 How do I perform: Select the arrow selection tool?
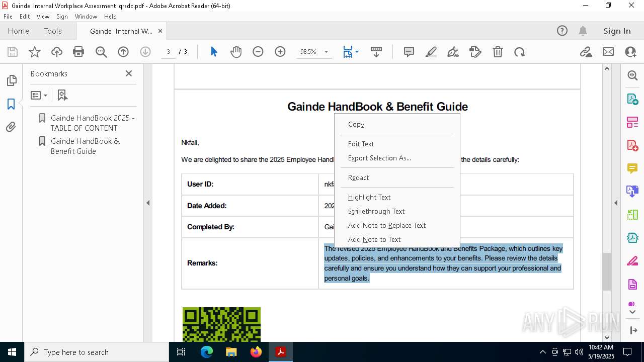coord(214,52)
